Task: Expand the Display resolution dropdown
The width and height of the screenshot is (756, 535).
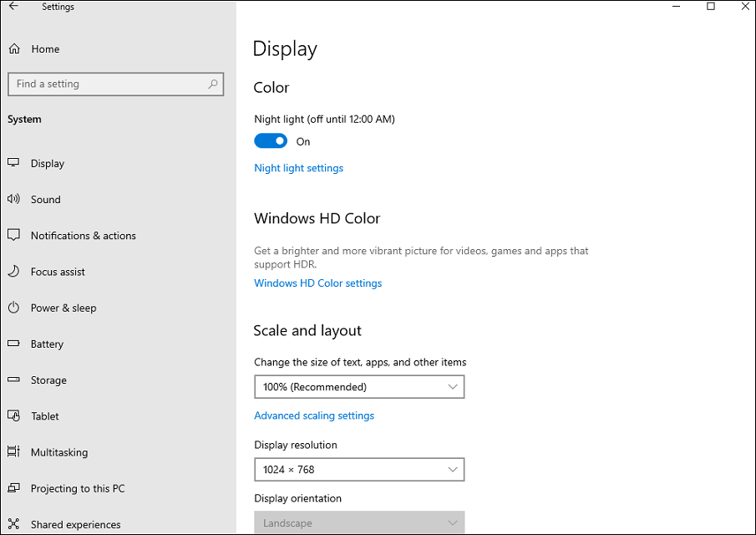Action: click(359, 470)
